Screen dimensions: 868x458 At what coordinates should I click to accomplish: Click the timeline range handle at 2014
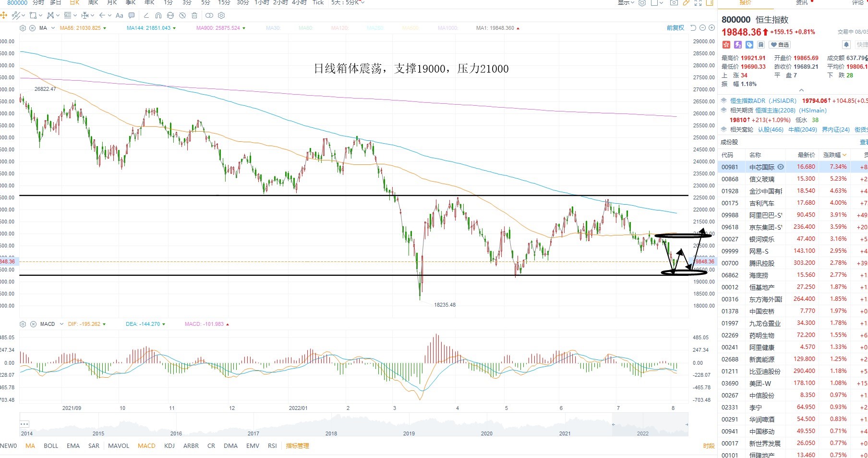coord(24,424)
